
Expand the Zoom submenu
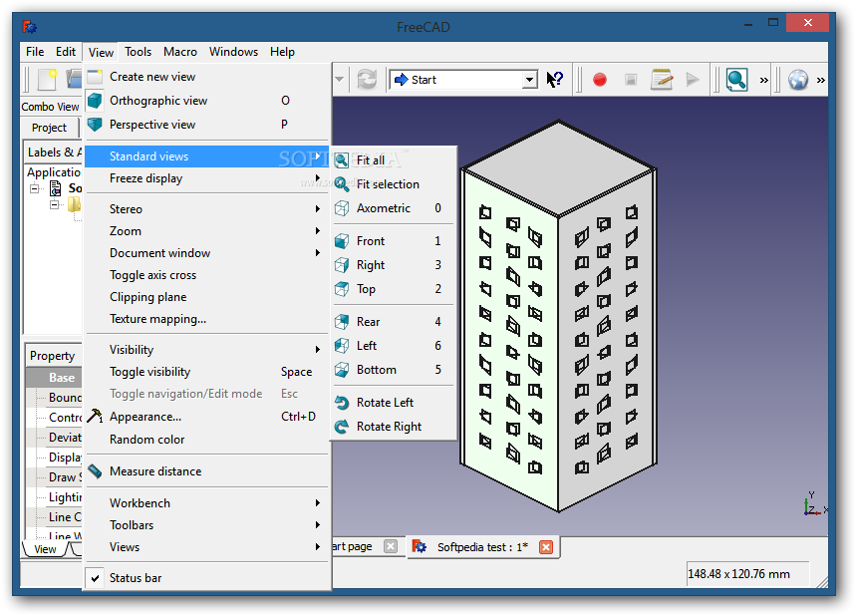(x=207, y=231)
